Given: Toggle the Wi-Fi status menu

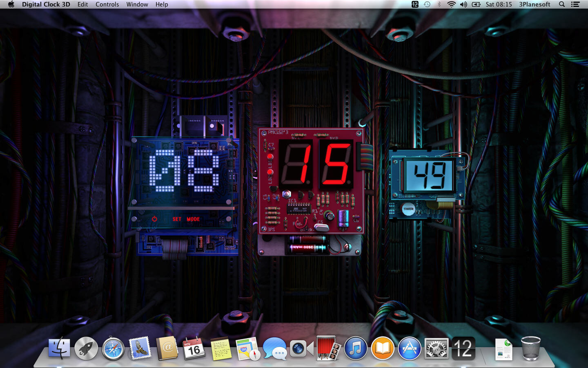Looking at the screenshot, I should pos(451,4).
